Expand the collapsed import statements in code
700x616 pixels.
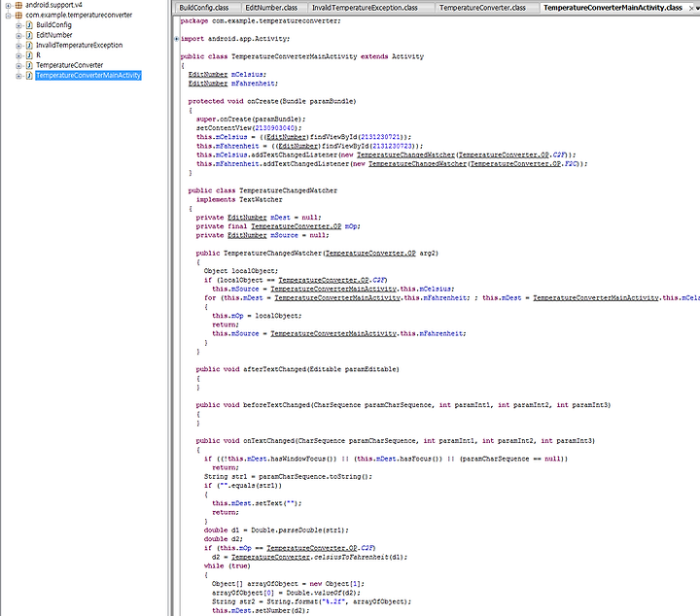pyautogui.click(x=177, y=39)
